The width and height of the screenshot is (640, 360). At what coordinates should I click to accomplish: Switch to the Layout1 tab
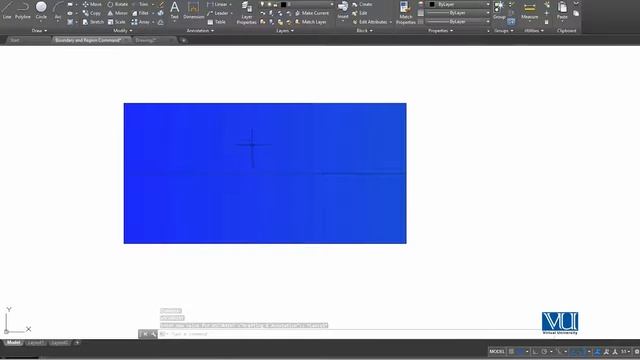(x=36, y=342)
